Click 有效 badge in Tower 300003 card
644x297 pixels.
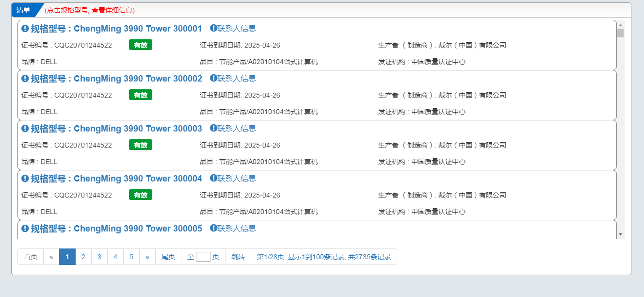(141, 145)
